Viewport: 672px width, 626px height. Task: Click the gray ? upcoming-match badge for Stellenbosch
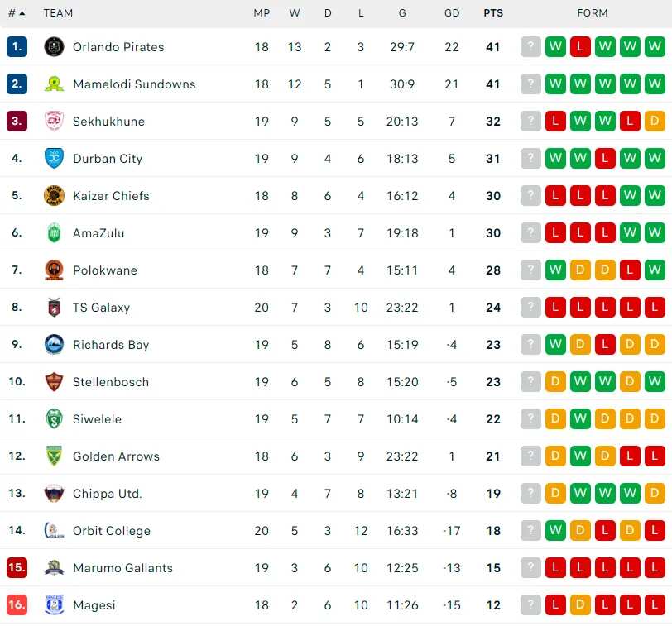tap(530, 382)
